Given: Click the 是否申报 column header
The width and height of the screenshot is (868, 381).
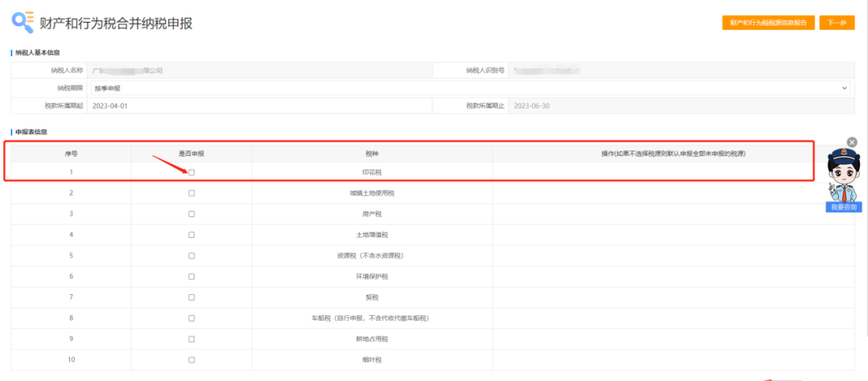Looking at the screenshot, I should coord(191,154).
